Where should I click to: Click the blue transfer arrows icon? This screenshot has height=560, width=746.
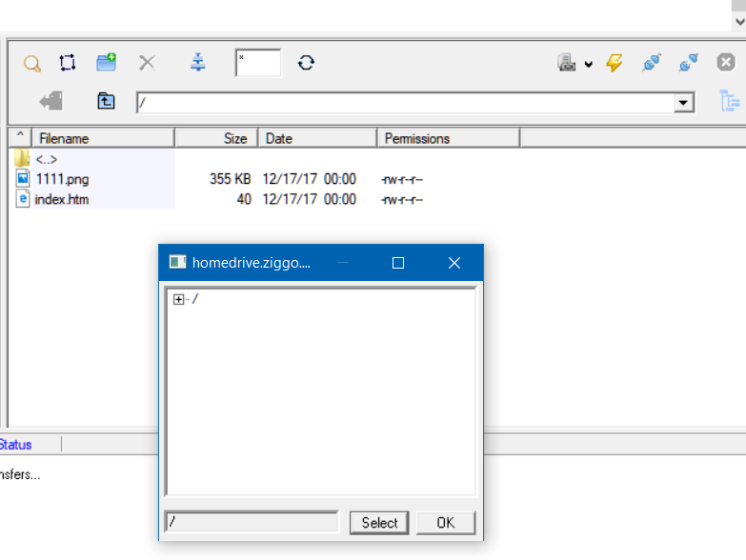(x=198, y=63)
